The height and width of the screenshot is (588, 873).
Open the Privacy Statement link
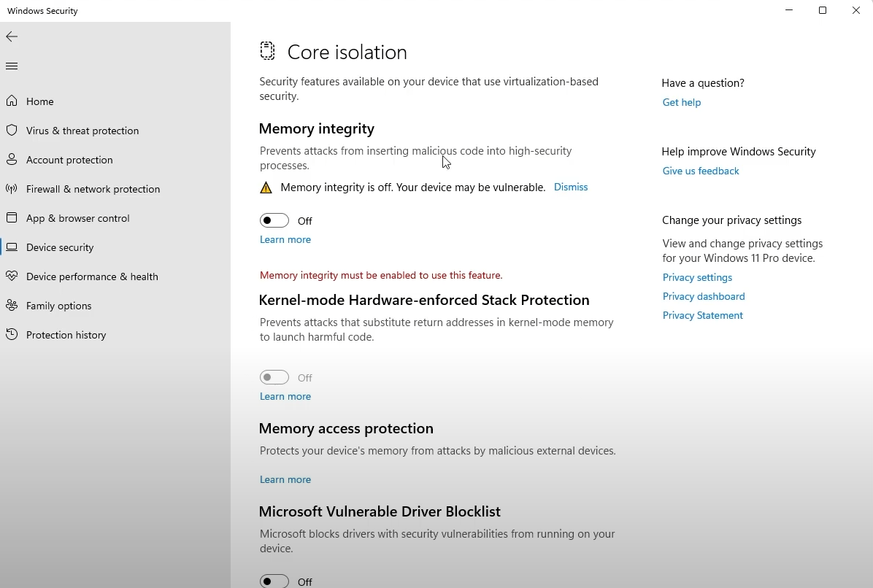tap(703, 315)
